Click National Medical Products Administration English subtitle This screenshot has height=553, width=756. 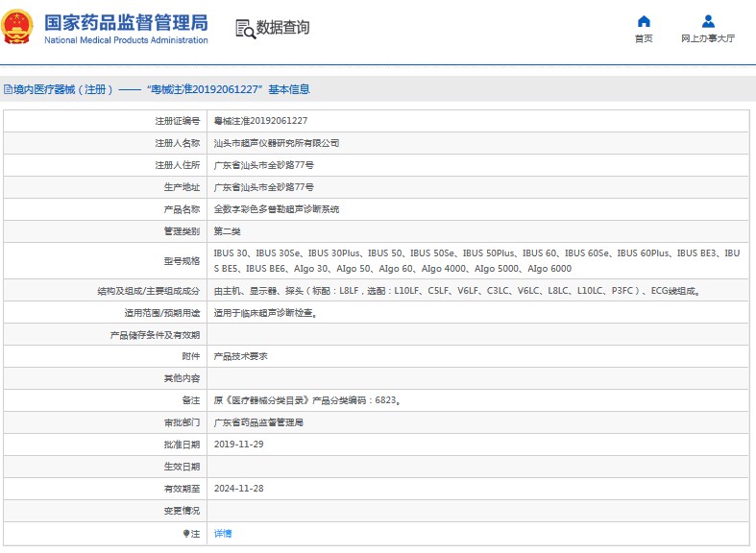point(126,40)
